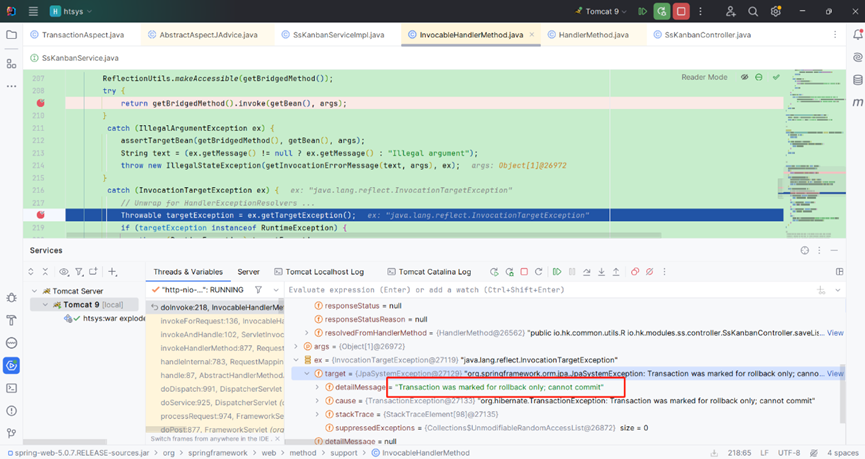Open Tomcat Catalina Log tab
The image size is (865, 459).
tap(429, 272)
